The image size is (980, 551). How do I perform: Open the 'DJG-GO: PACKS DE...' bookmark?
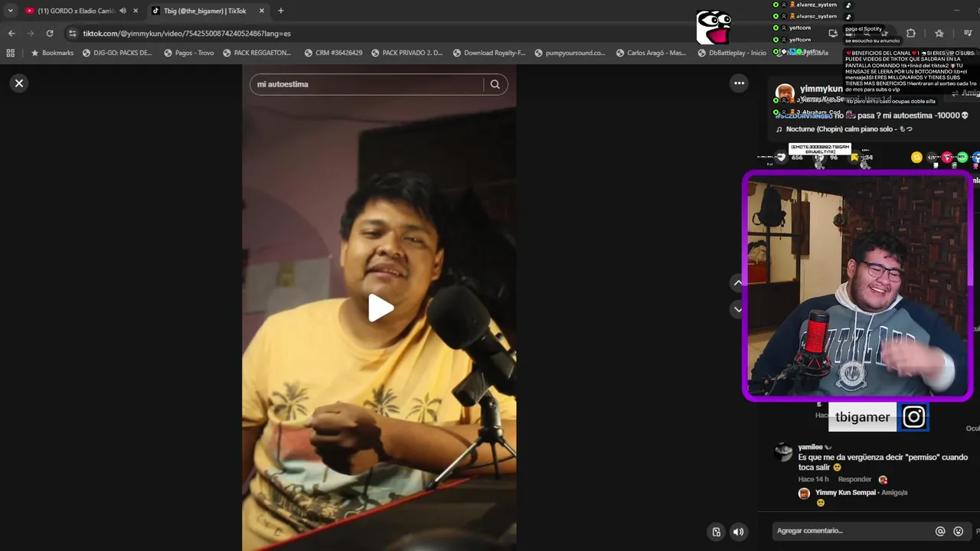117,53
